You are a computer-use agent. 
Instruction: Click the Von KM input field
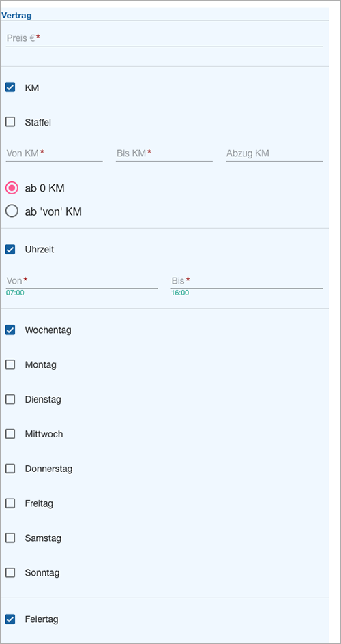pos(54,153)
